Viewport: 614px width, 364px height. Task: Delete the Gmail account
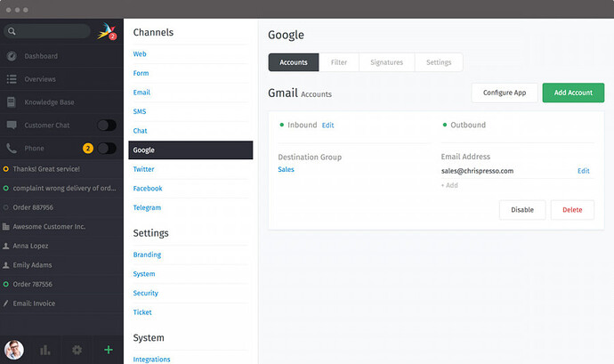pyautogui.click(x=572, y=210)
